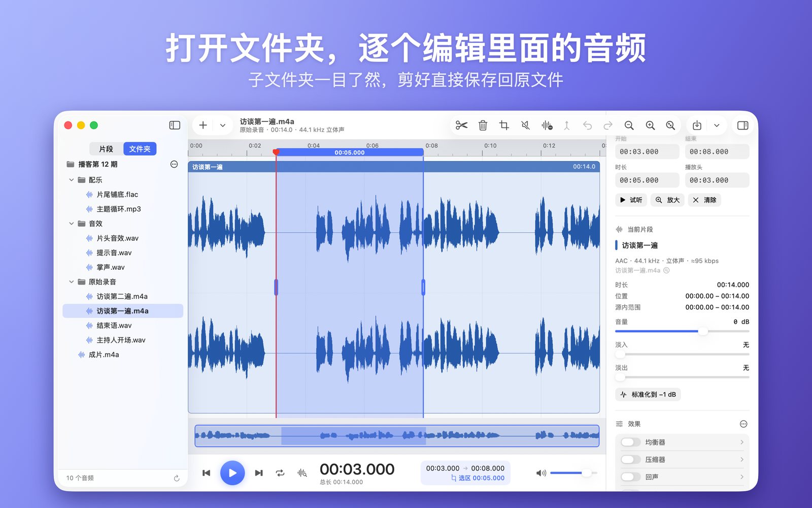Screen dimensions: 812x508
Task: Click the 试听 preview button
Action: point(631,200)
